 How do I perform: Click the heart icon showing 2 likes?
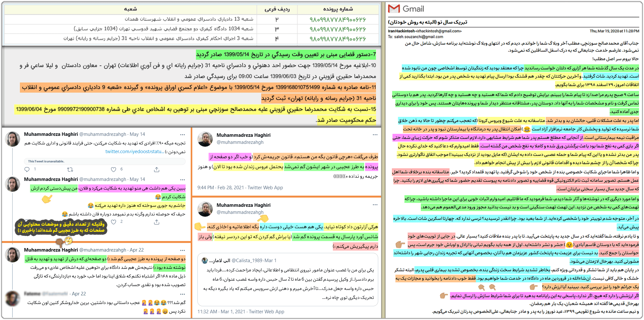(x=114, y=222)
